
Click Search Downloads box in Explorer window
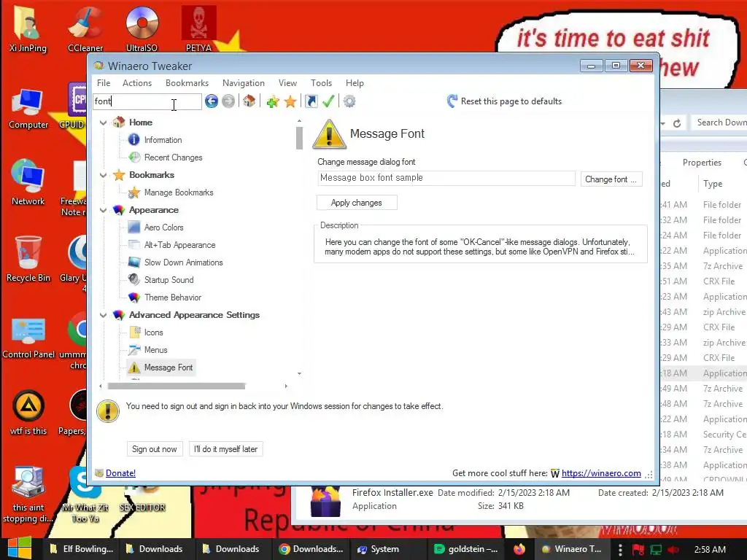click(719, 122)
